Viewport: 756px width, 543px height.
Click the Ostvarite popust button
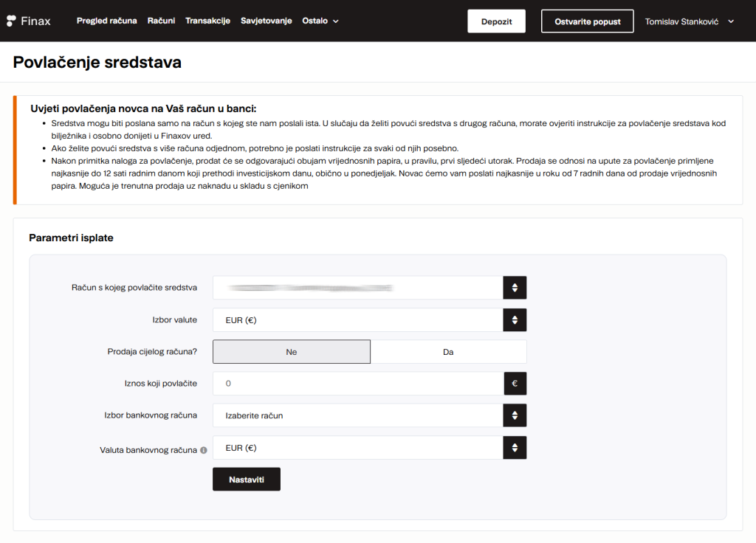587,21
